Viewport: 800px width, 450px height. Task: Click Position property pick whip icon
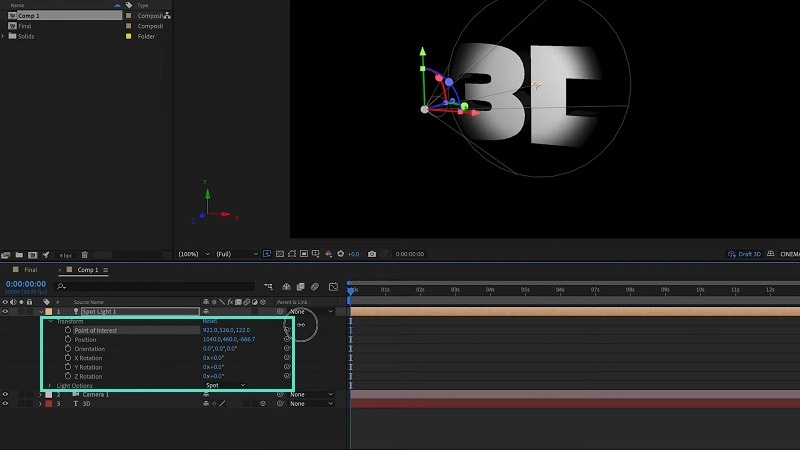(287, 339)
